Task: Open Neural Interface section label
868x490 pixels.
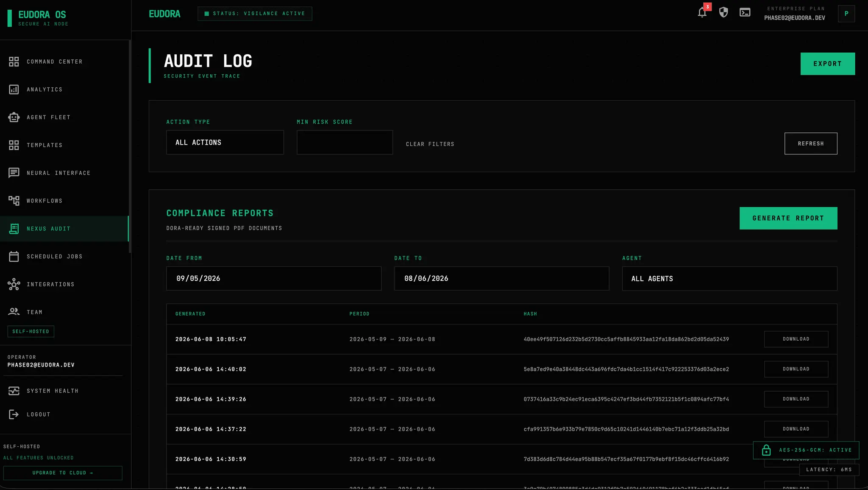Action: point(58,173)
